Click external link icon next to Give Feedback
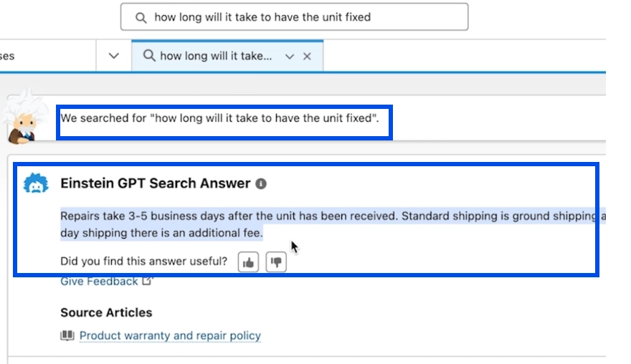 click(147, 281)
